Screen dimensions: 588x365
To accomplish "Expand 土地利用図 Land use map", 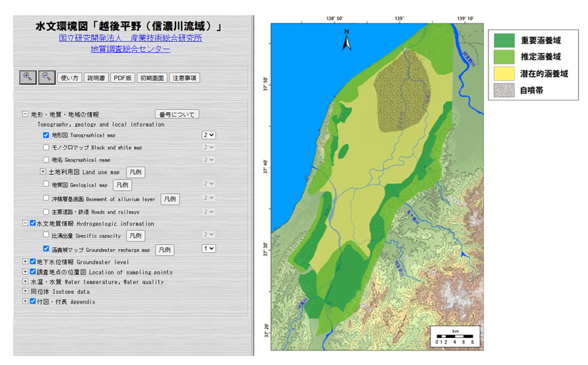I will click(43, 171).
